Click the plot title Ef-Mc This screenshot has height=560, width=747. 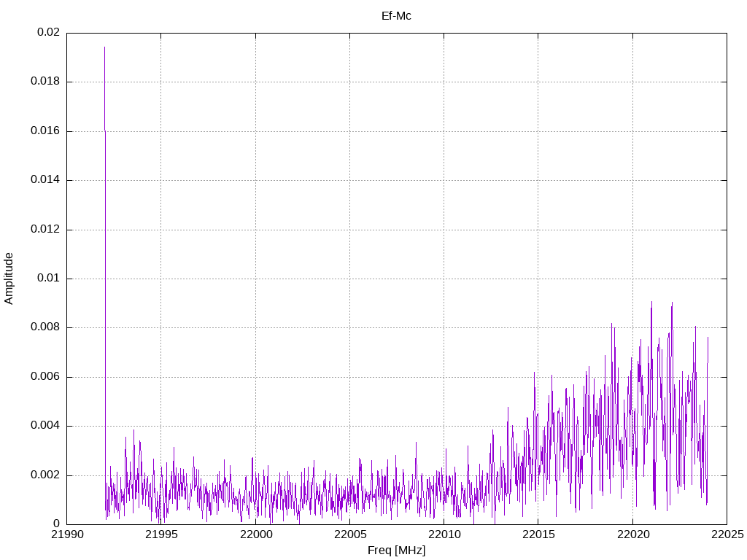point(396,15)
